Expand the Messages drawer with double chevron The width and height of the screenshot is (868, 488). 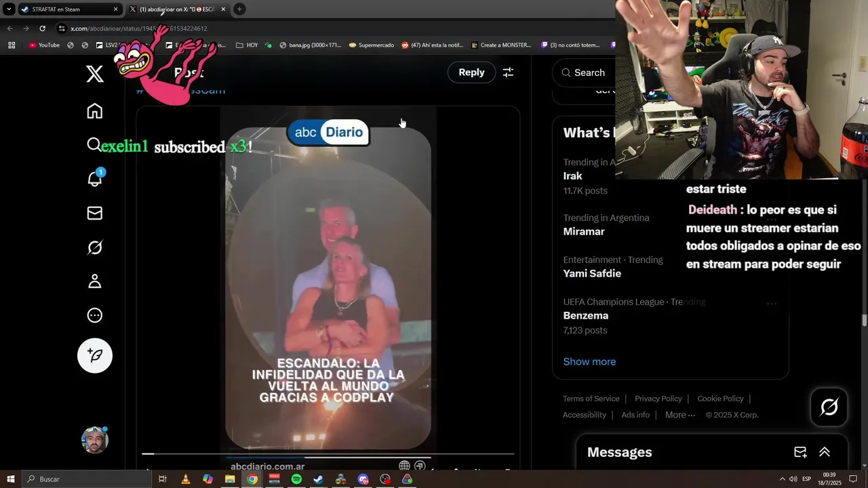825,452
